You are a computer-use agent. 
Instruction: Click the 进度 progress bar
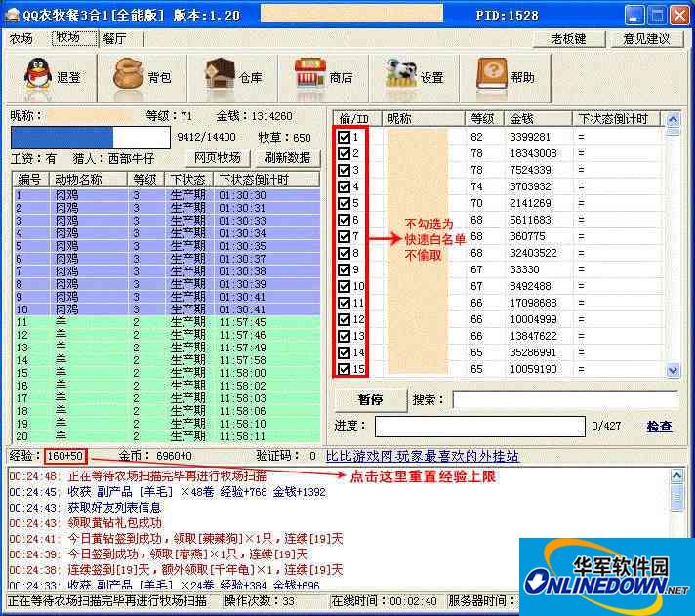click(480, 427)
